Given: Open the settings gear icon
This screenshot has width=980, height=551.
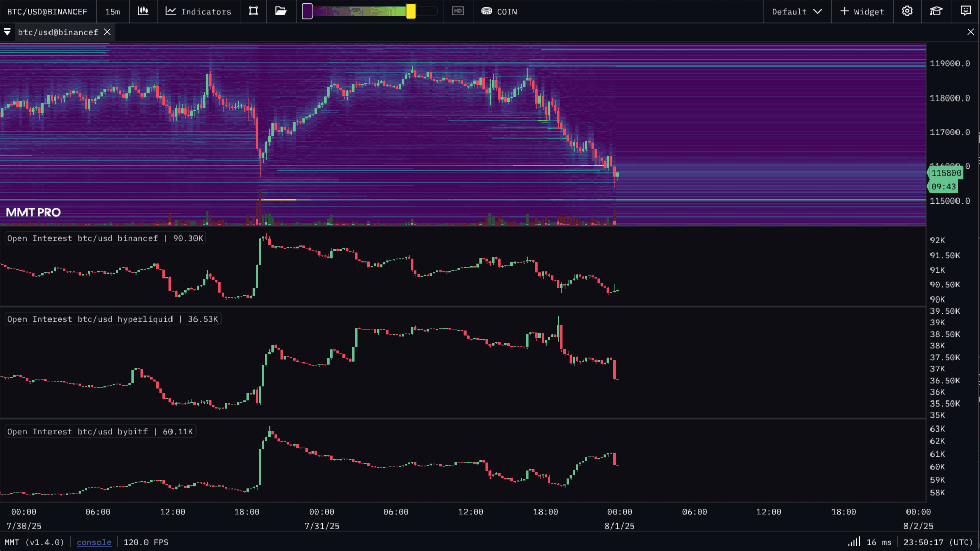Looking at the screenshot, I should coord(907,11).
